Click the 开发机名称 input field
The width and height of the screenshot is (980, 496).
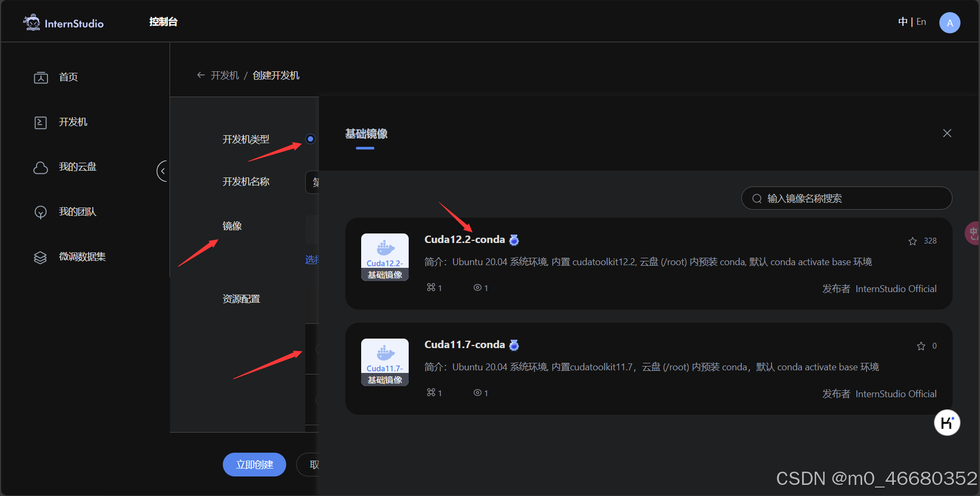point(312,182)
